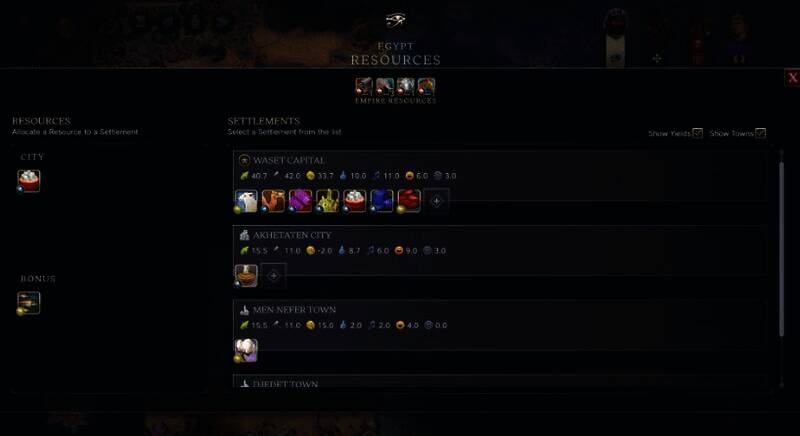Click the red brick resource in Waset Capital
The image size is (800, 436).
409,201
